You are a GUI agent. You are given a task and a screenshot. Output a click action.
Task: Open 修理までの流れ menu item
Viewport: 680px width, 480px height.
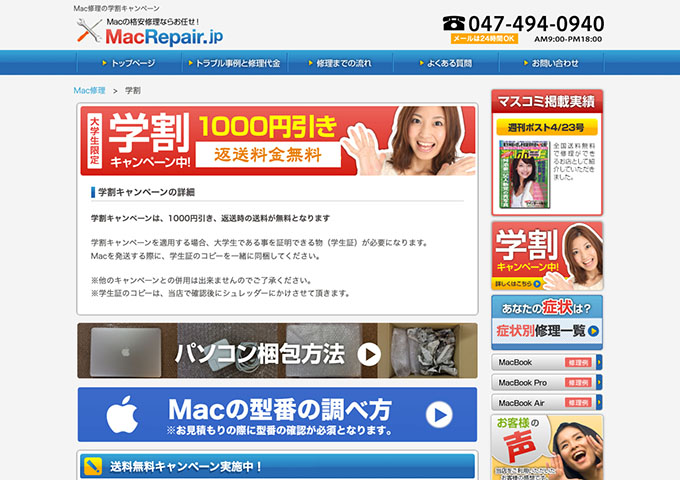point(340,63)
